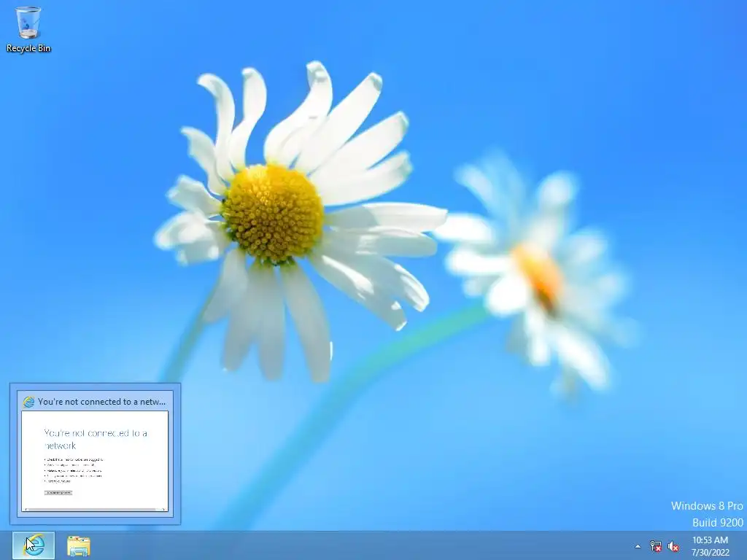Open File Explorer from the taskbar
This screenshot has height=560, width=747.
[x=79, y=545]
